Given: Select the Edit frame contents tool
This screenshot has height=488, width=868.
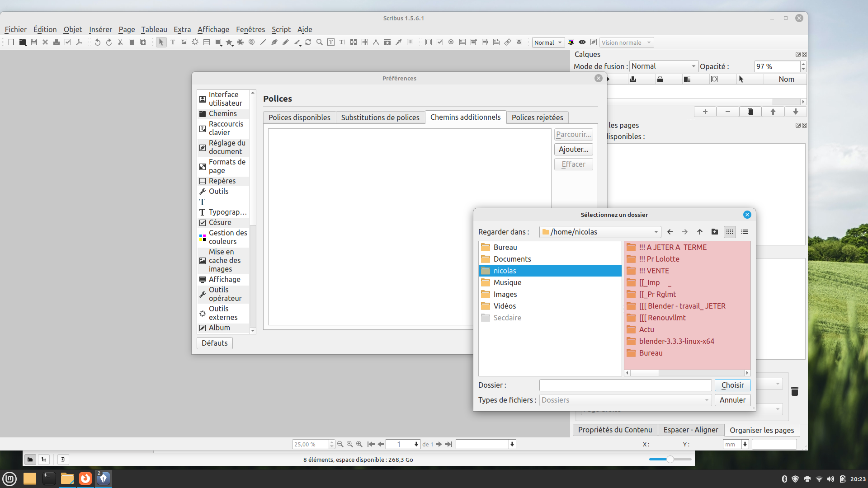Looking at the screenshot, I should click(331, 42).
